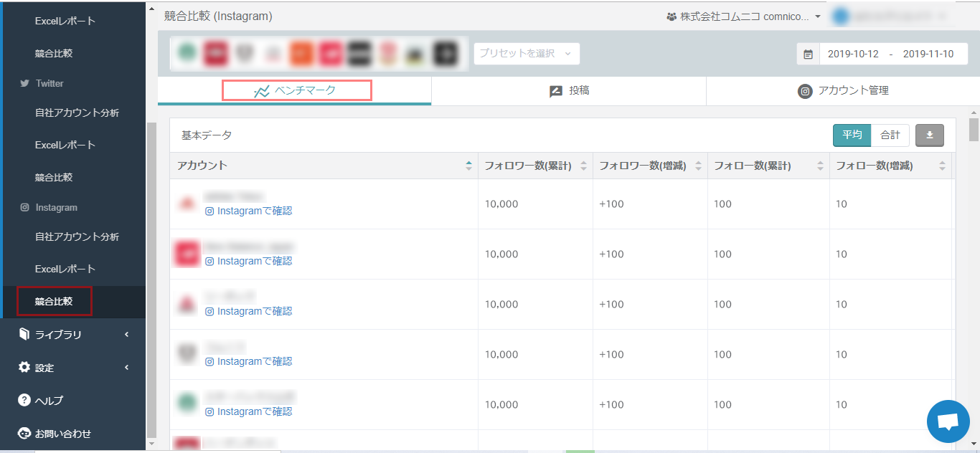This screenshot has width=980, height=453.
Task: Sort by the アカウント column sort icon
Action: tap(468, 166)
